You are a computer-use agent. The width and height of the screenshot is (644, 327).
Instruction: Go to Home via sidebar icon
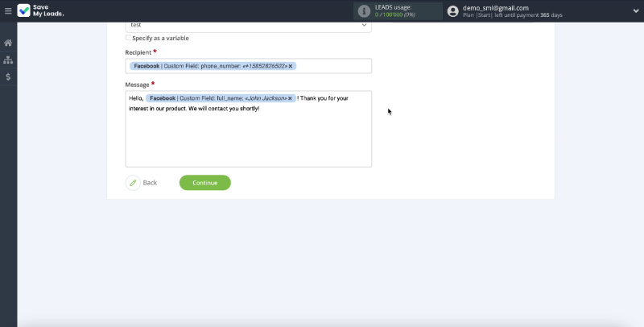click(8, 43)
